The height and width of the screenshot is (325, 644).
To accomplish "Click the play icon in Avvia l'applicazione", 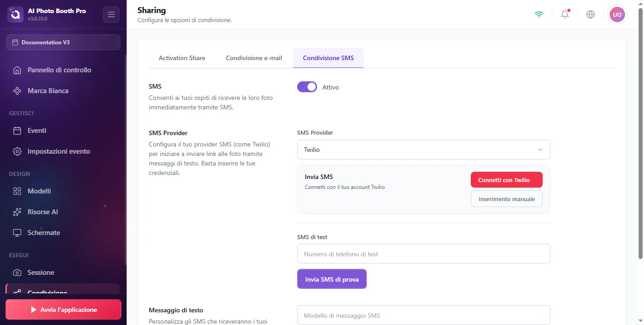I will click(x=33, y=310).
